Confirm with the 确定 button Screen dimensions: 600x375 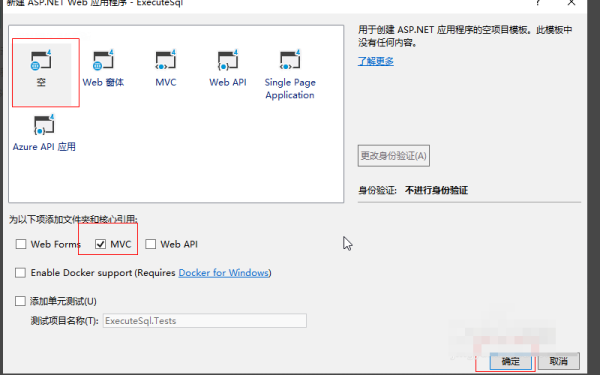[510, 361]
